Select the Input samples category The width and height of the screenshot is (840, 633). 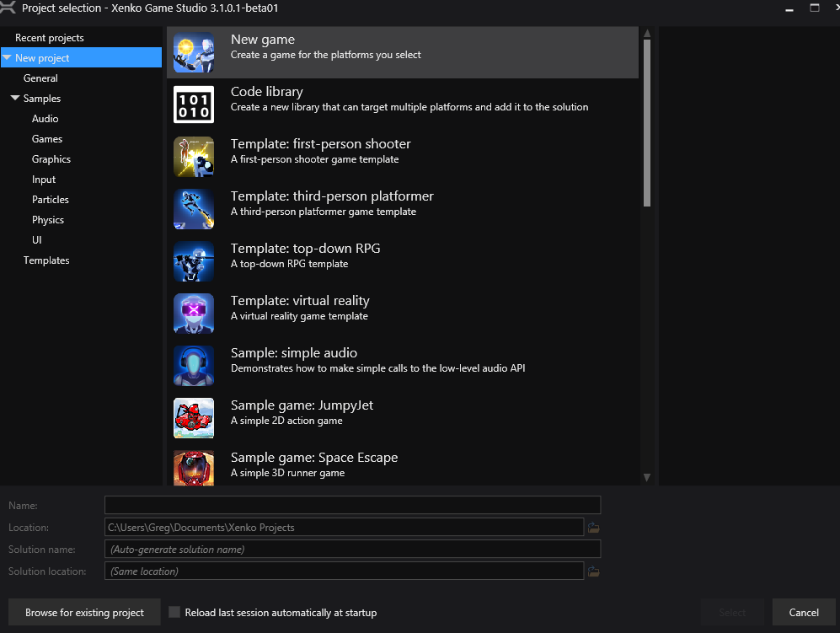44,180
